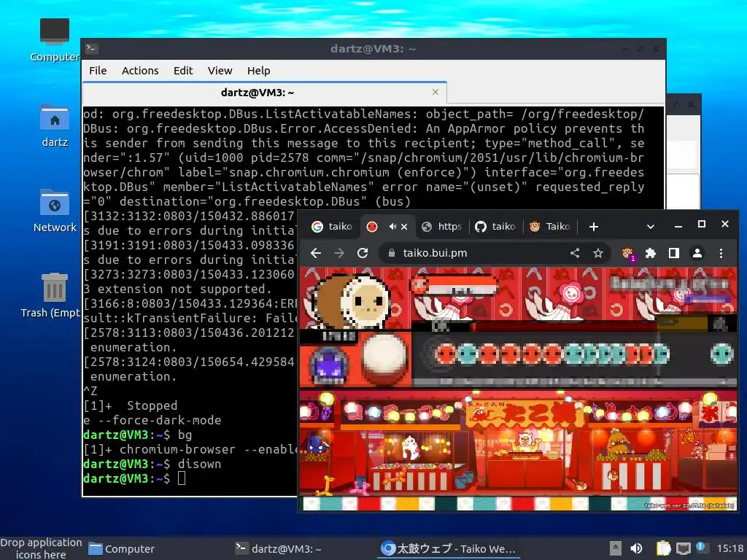Switch to the "https" globe tab
Viewport: 747px width, 560px height.
coord(442,227)
